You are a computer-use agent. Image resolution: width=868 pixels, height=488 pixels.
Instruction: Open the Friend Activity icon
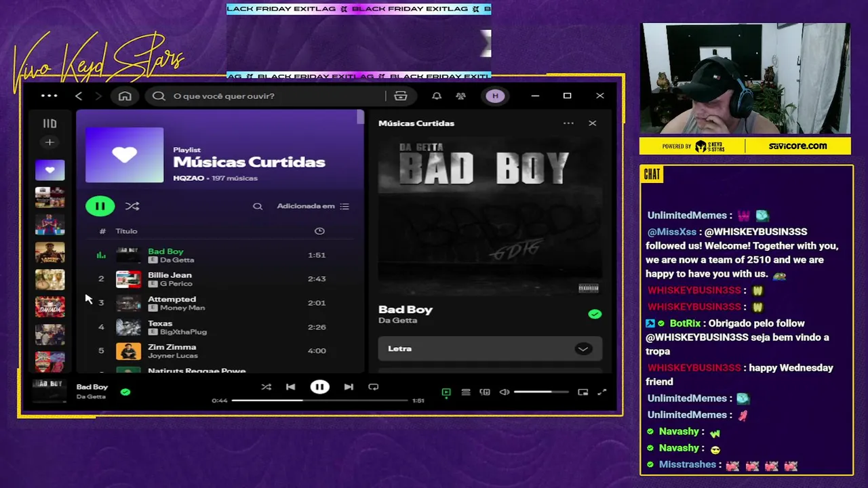(461, 96)
